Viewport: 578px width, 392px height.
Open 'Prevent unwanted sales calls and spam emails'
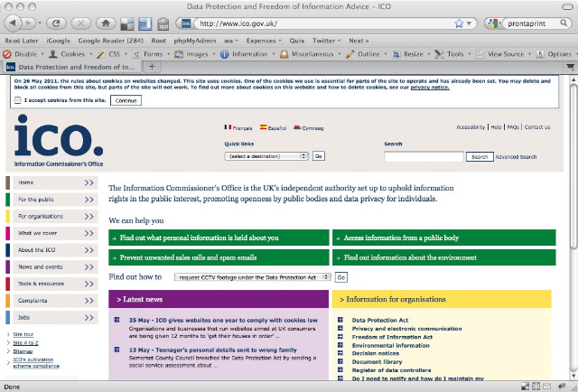pyautogui.click(x=219, y=257)
